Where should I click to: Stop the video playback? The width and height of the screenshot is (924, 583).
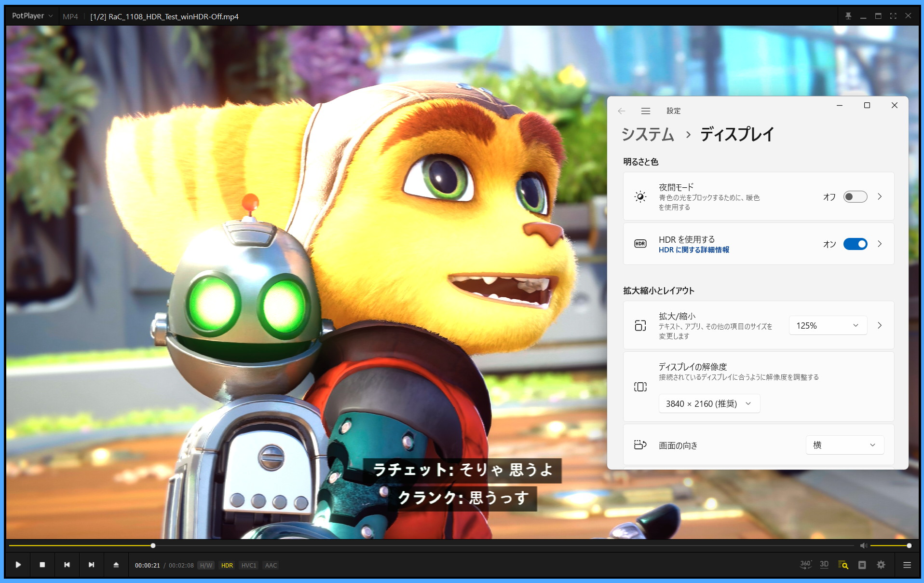tap(42, 565)
